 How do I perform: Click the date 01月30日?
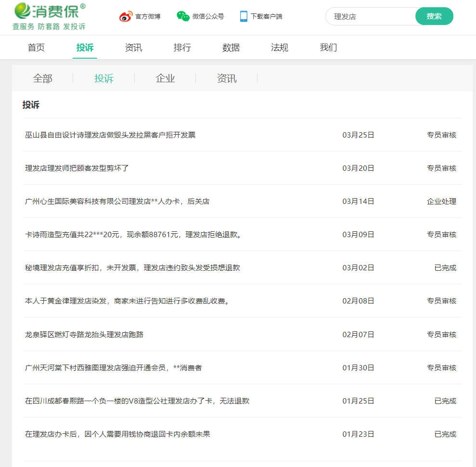(x=358, y=368)
